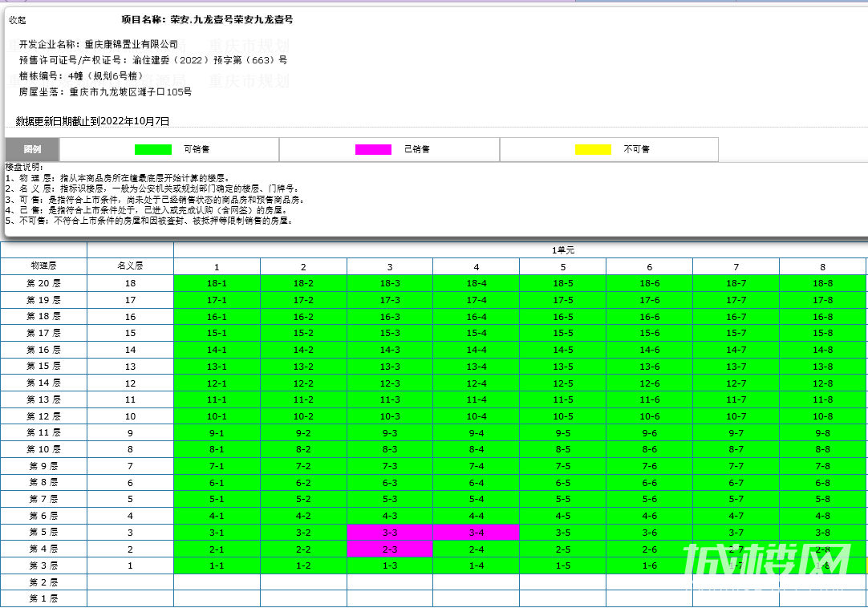This screenshot has height=608, width=868.
Task: Click the developer name 重庆康锦置业有限公司
Action: 132,44
